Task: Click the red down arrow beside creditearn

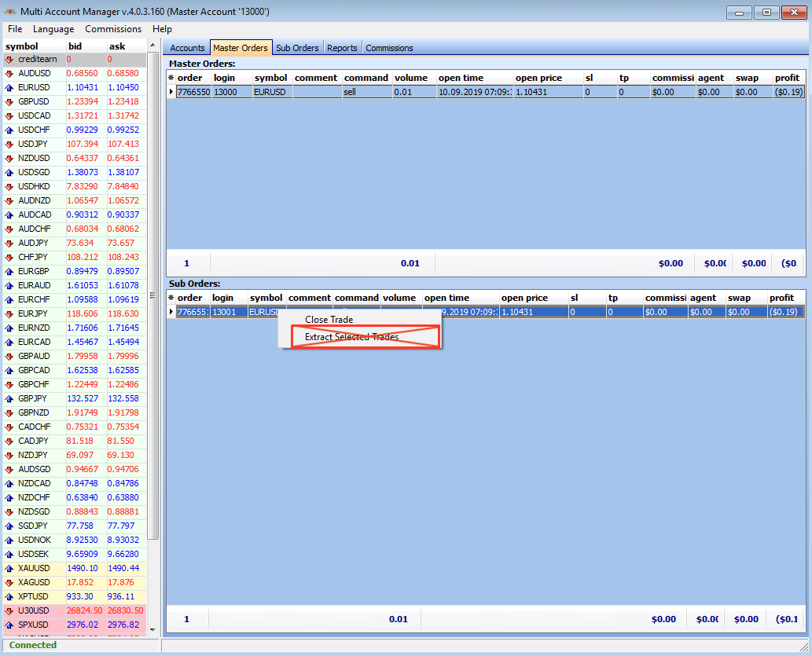Action: point(9,60)
